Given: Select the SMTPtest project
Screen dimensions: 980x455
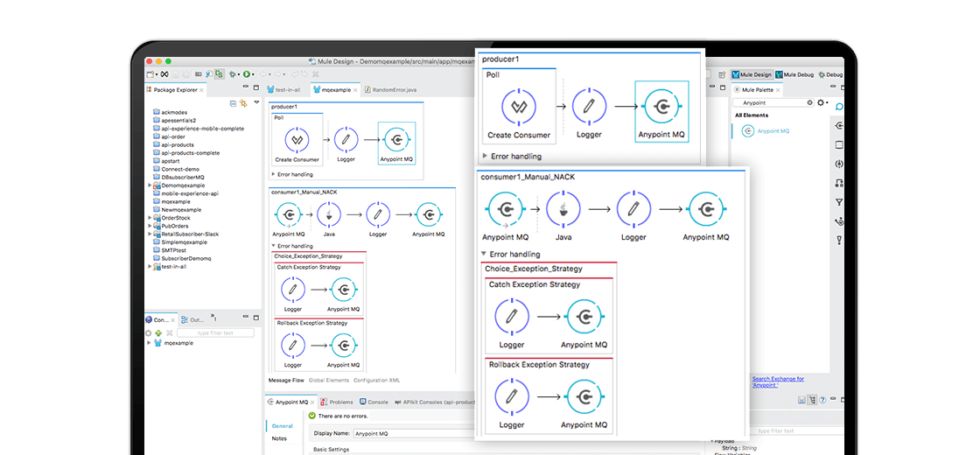Looking at the screenshot, I should point(173,250).
